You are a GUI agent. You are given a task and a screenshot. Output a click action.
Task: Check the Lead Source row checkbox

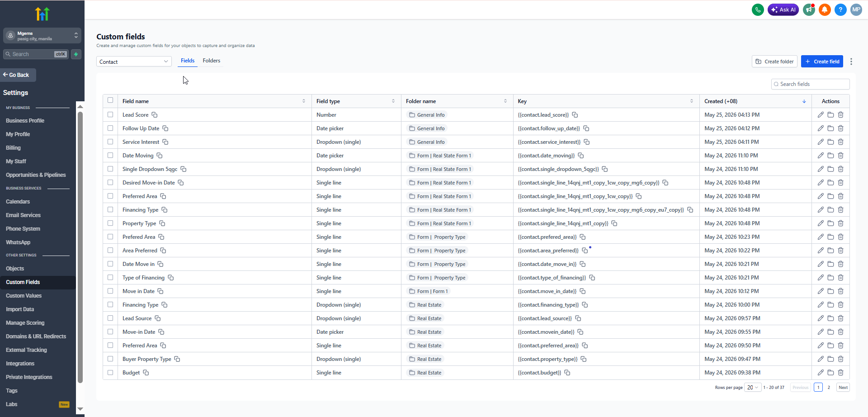coord(110,318)
